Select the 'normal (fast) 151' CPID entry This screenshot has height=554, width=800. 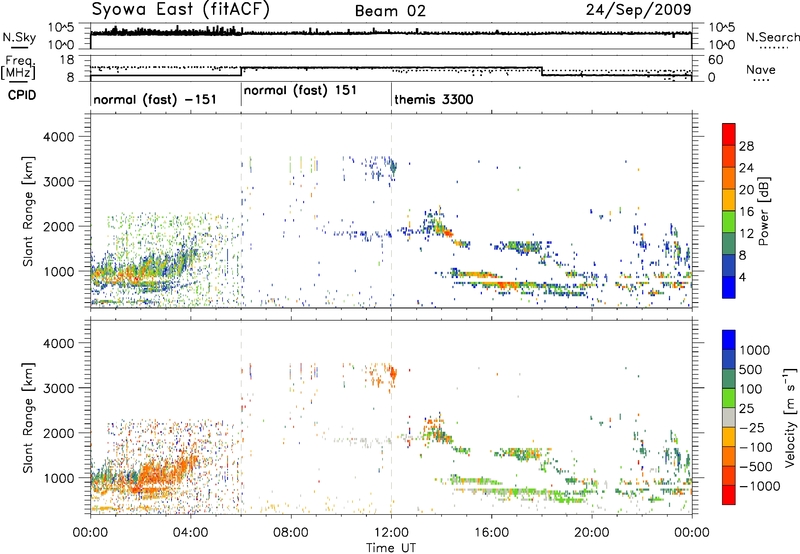click(x=300, y=91)
